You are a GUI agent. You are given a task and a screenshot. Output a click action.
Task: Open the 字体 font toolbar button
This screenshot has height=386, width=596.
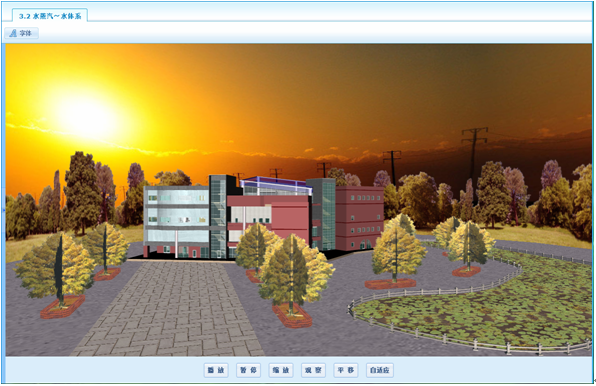(21, 33)
